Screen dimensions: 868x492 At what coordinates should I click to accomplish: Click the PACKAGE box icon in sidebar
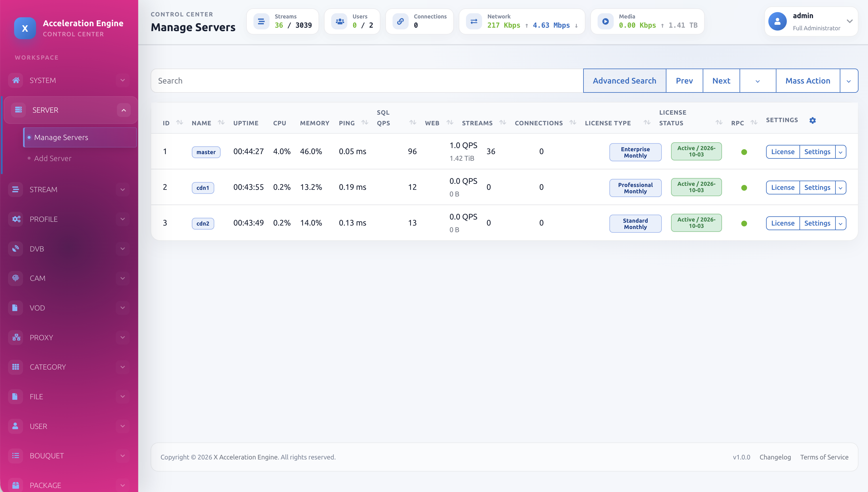point(16,485)
